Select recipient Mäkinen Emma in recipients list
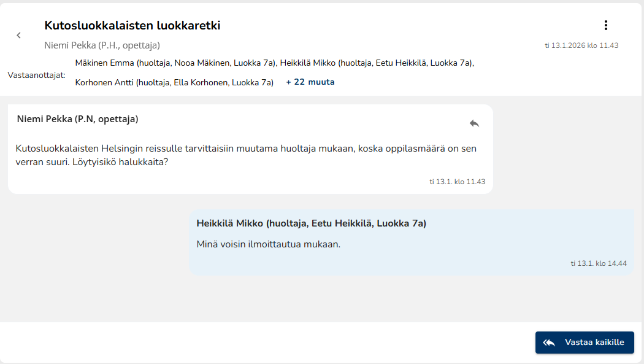Image resolution: width=644 pixels, height=364 pixels. click(176, 63)
